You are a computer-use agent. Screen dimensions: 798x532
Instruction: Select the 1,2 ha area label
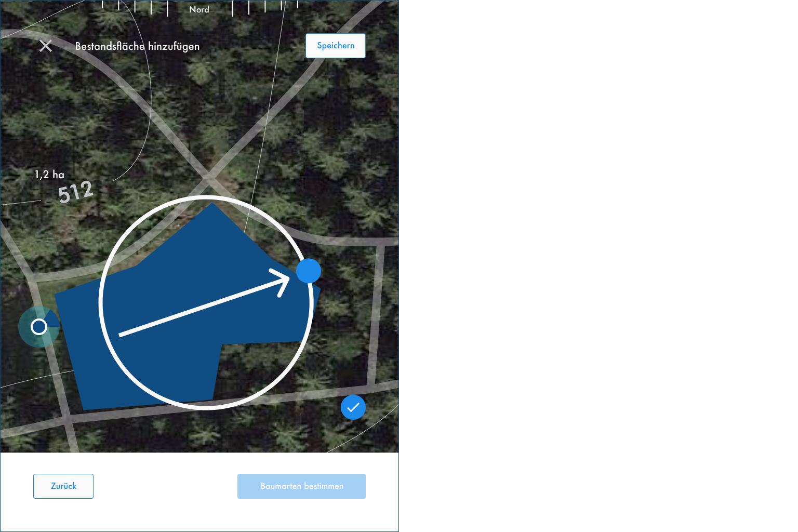(49, 175)
